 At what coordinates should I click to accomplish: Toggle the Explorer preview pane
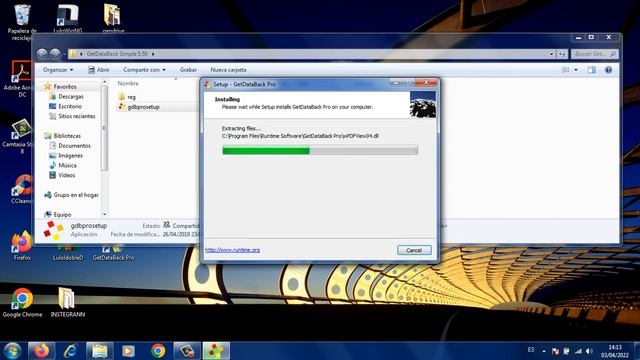coord(591,70)
